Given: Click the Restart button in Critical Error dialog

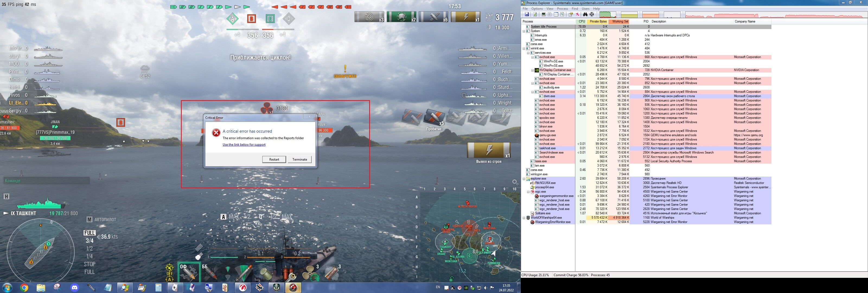Looking at the screenshot, I should [274, 160].
